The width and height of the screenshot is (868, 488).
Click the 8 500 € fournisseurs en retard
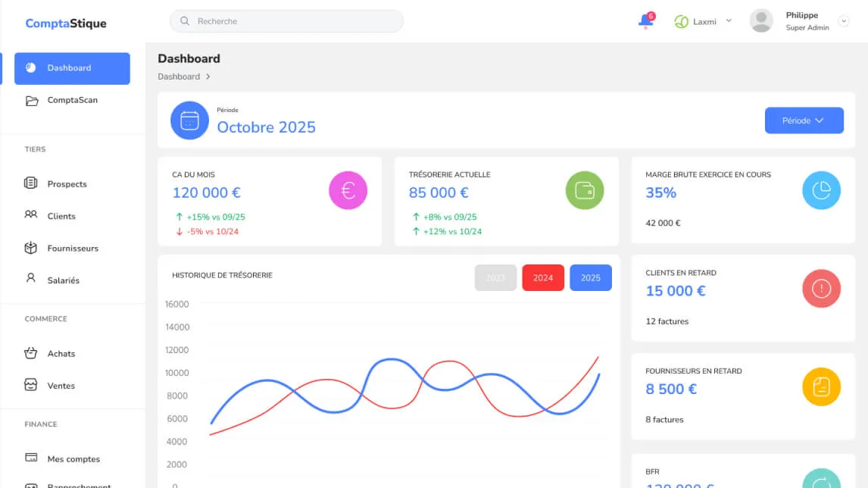click(671, 389)
